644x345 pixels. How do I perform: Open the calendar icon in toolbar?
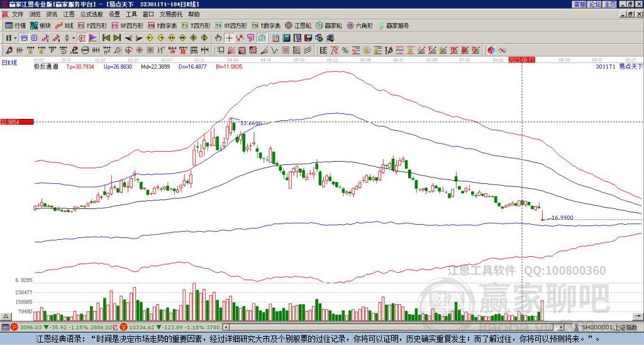pos(275,38)
